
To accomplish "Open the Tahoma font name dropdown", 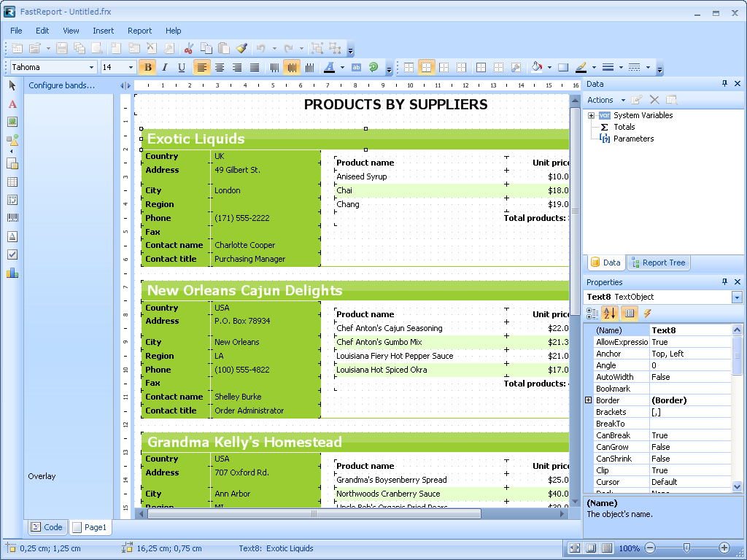I will pyautogui.click(x=92, y=67).
